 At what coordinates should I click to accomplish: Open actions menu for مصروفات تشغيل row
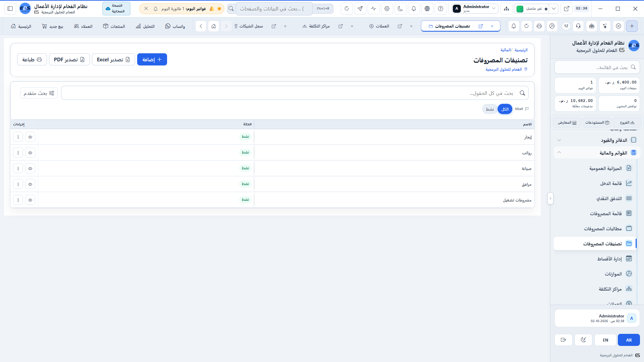(x=18, y=200)
